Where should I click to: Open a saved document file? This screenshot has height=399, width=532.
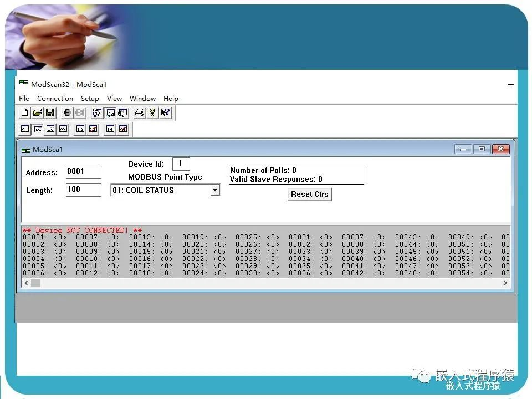coord(37,112)
